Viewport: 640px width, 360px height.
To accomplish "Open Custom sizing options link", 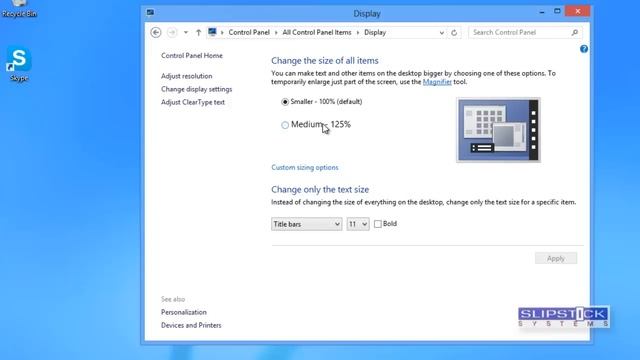I will pos(305,167).
